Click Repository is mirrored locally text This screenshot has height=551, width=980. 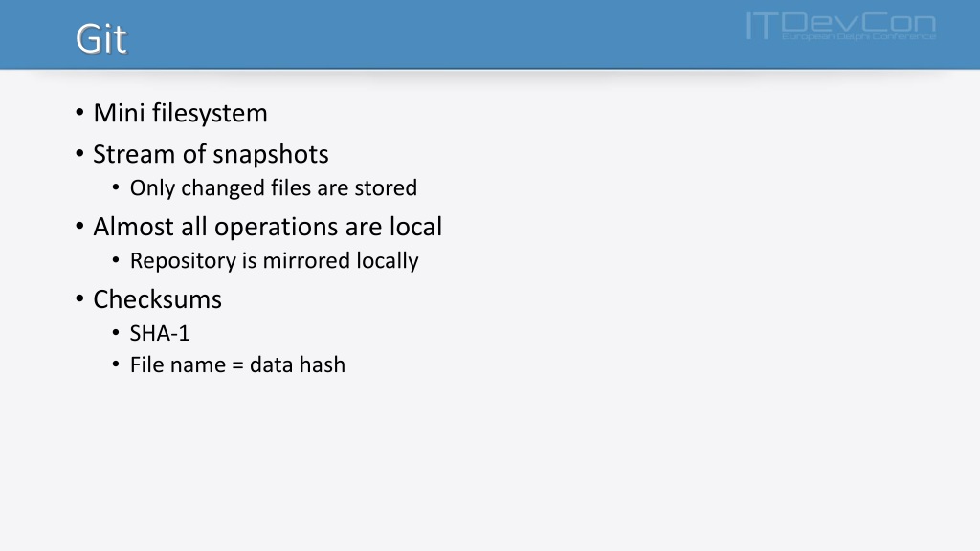tap(275, 260)
